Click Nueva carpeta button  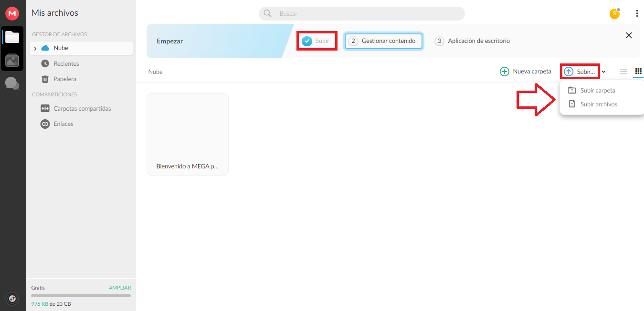coord(526,72)
